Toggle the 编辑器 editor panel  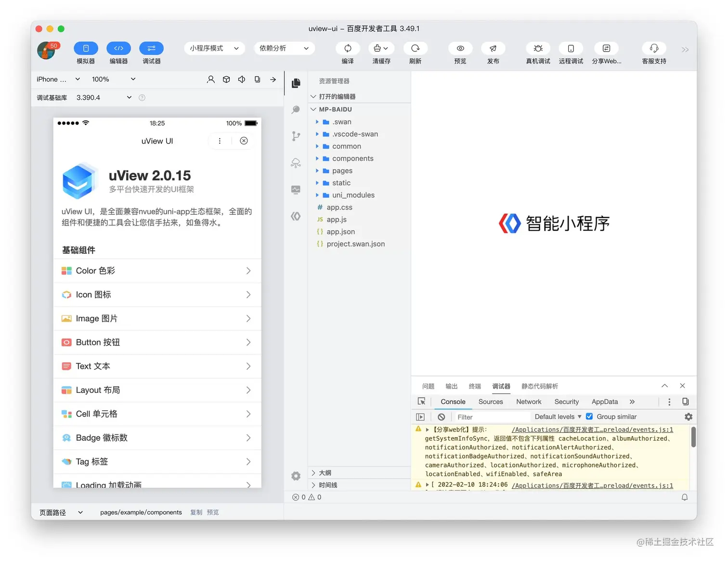tap(118, 48)
